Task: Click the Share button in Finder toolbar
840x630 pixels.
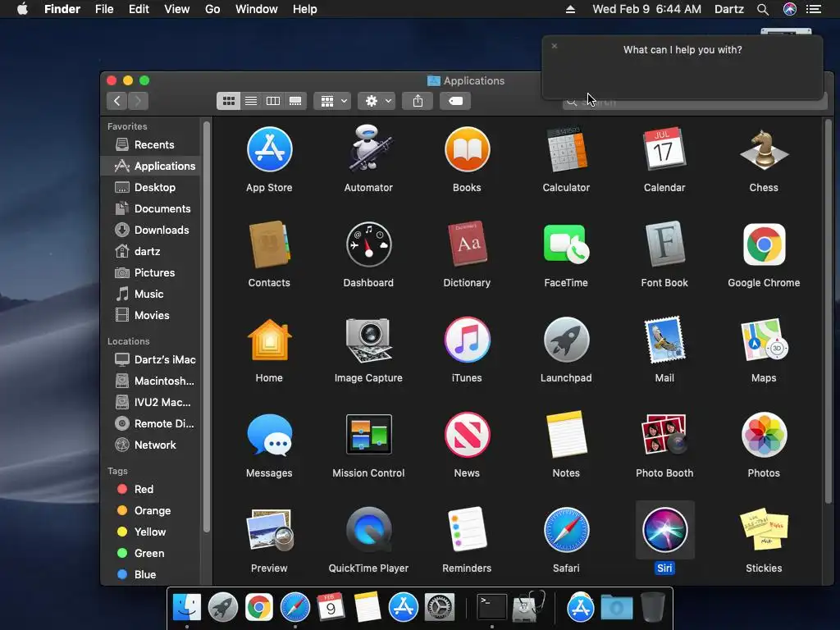Action: [418, 101]
